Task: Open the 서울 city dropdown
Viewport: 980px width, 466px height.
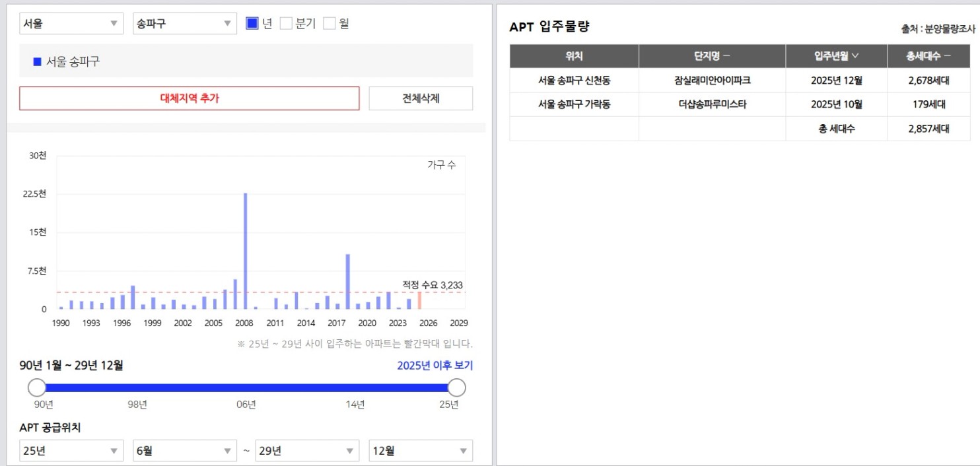Action: pyautogui.click(x=71, y=24)
